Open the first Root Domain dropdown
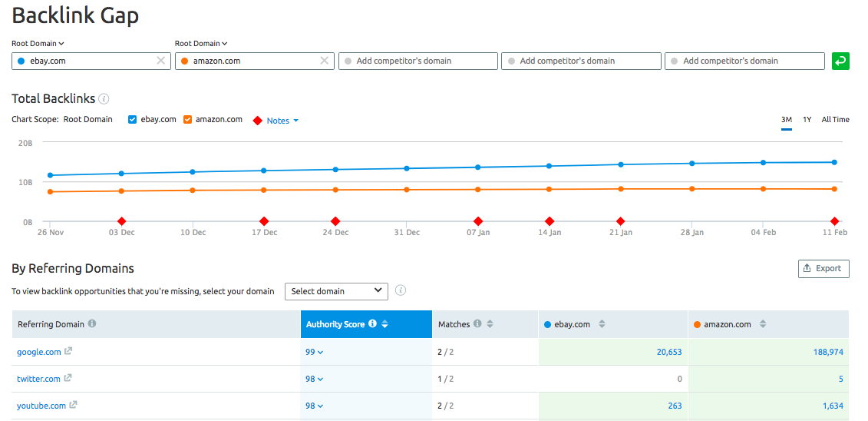The image size is (868, 421). click(x=38, y=43)
